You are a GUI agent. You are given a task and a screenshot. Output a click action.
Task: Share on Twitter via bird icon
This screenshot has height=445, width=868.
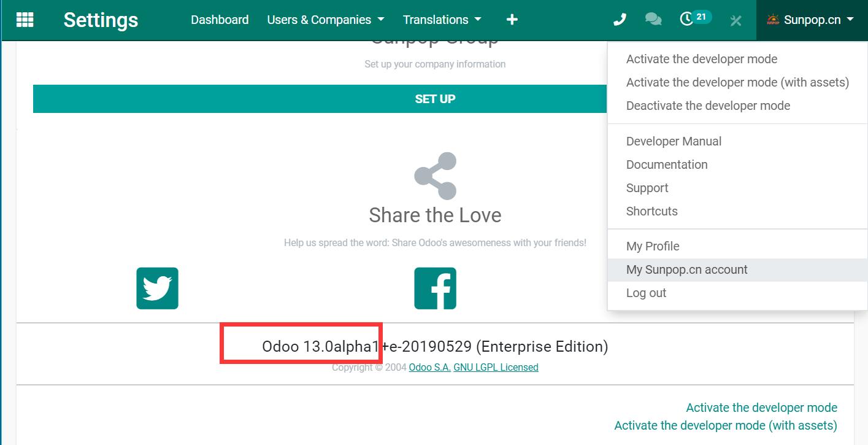pyautogui.click(x=158, y=288)
